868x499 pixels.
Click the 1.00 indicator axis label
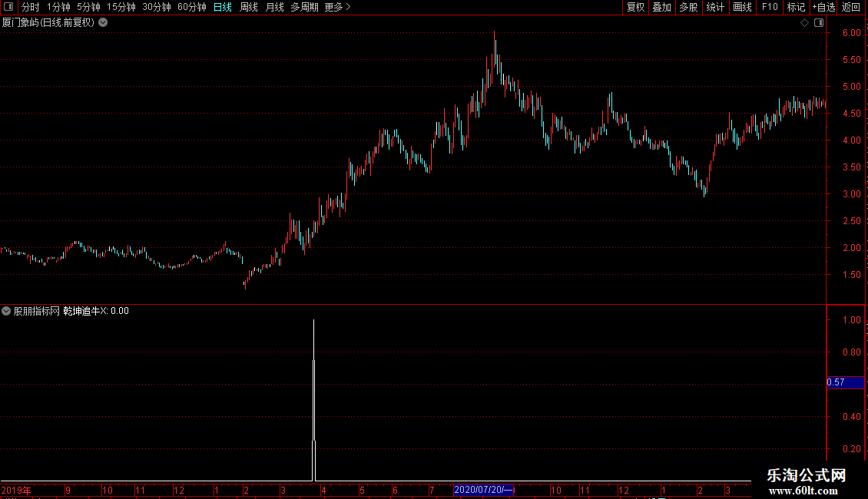pos(851,320)
